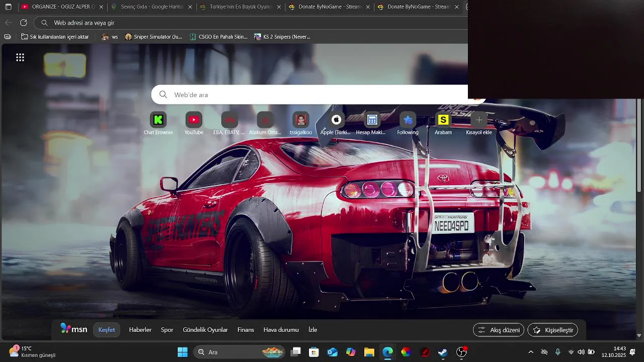Open the apps grid launcher icon
Screen dimensions: 644x362
tap(20, 57)
